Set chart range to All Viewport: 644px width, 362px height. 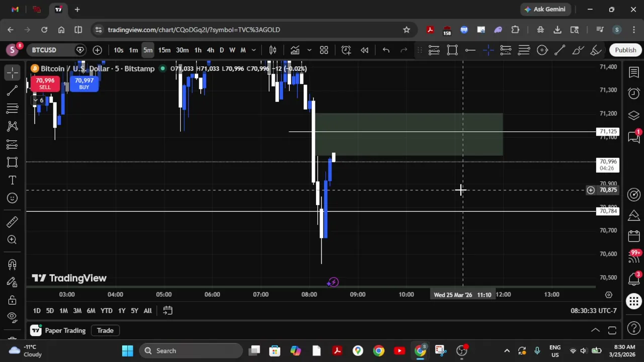[147, 311]
